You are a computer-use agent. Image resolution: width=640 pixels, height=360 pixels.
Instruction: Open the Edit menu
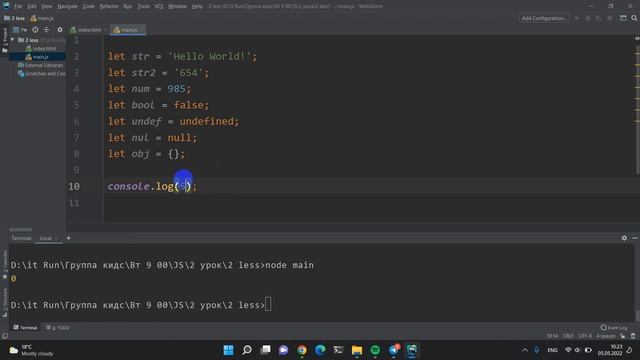(32, 6)
